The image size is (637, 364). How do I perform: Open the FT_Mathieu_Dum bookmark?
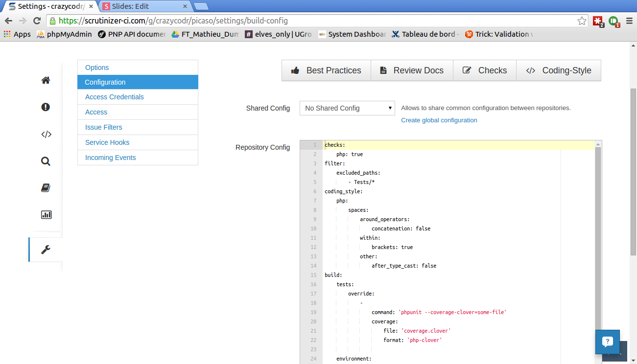point(205,34)
